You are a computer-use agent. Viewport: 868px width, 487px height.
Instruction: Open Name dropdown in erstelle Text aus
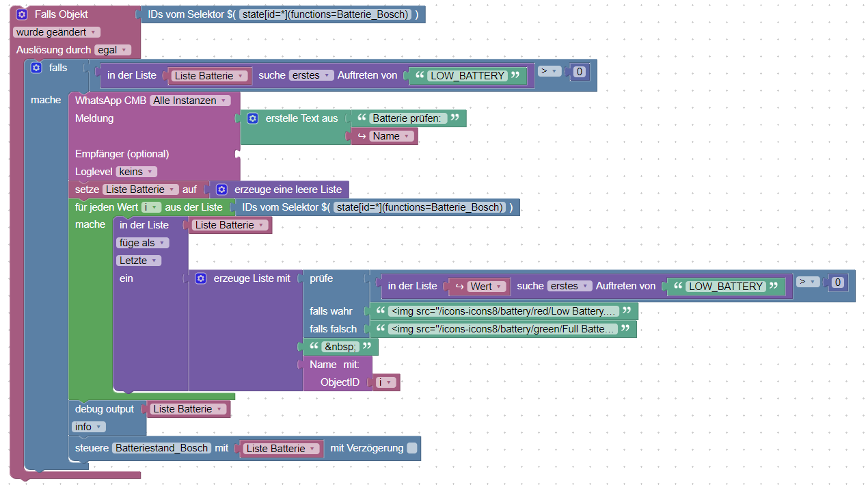(392, 136)
